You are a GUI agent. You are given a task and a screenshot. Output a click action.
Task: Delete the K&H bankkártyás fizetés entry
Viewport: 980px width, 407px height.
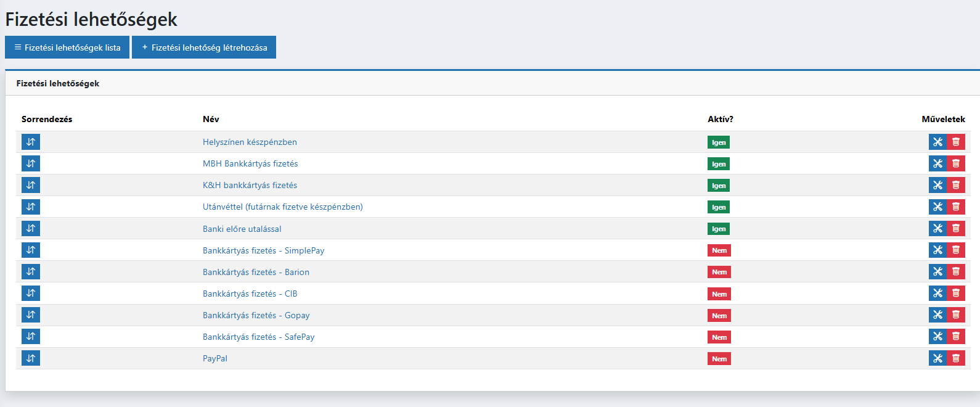pos(956,185)
